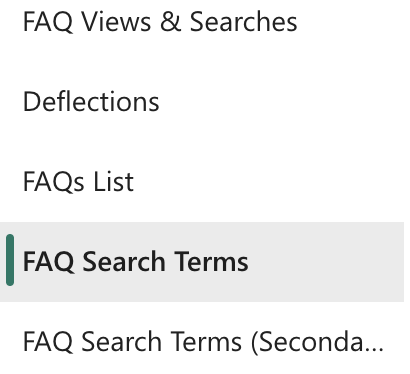Click the bold FAQ Search Terms label
This screenshot has height=374, width=410.
click(x=135, y=262)
